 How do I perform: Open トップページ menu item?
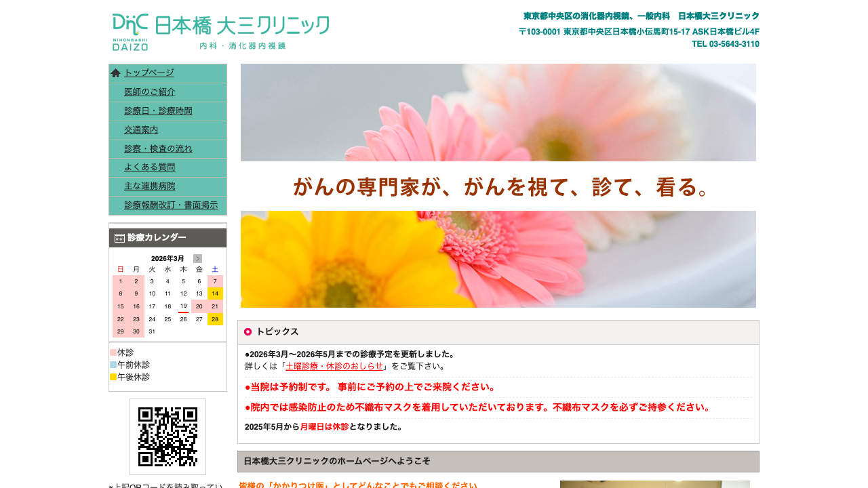click(149, 73)
